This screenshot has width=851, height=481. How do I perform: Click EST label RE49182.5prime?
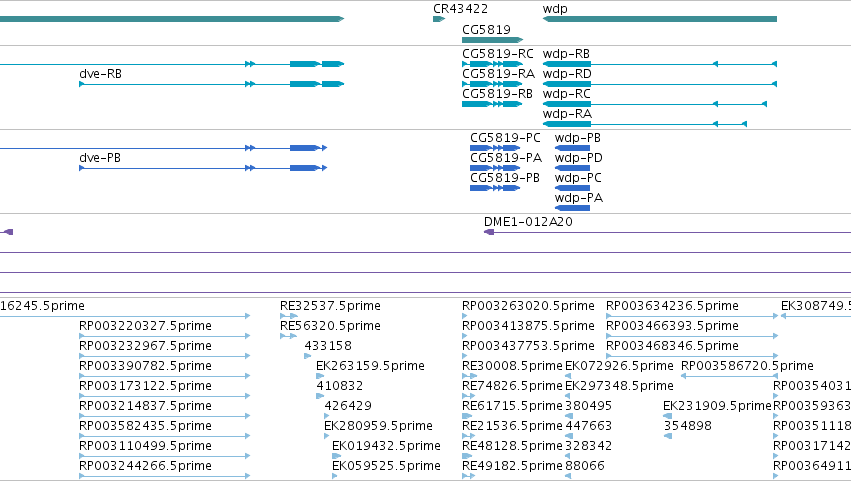pyautogui.click(x=512, y=466)
